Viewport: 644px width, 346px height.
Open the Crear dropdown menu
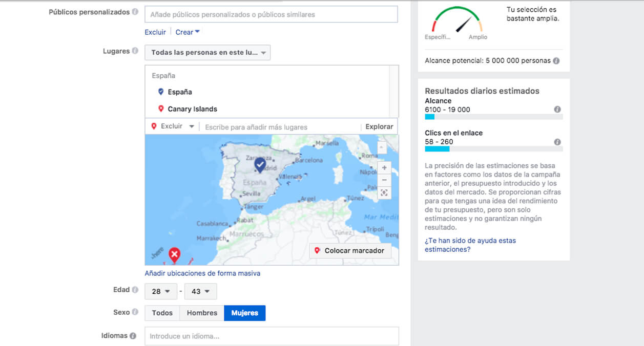(x=188, y=32)
